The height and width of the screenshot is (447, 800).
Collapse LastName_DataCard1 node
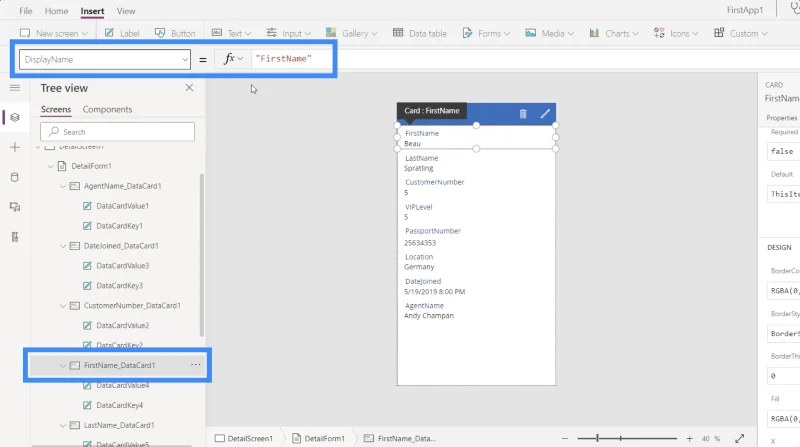[x=63, y=425]
